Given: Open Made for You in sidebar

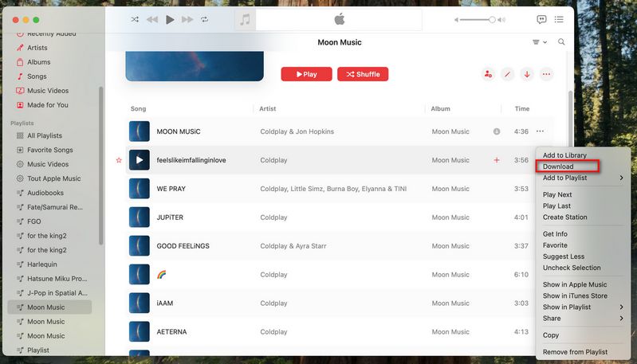Looking at the screenshot, I should (48, 105).
